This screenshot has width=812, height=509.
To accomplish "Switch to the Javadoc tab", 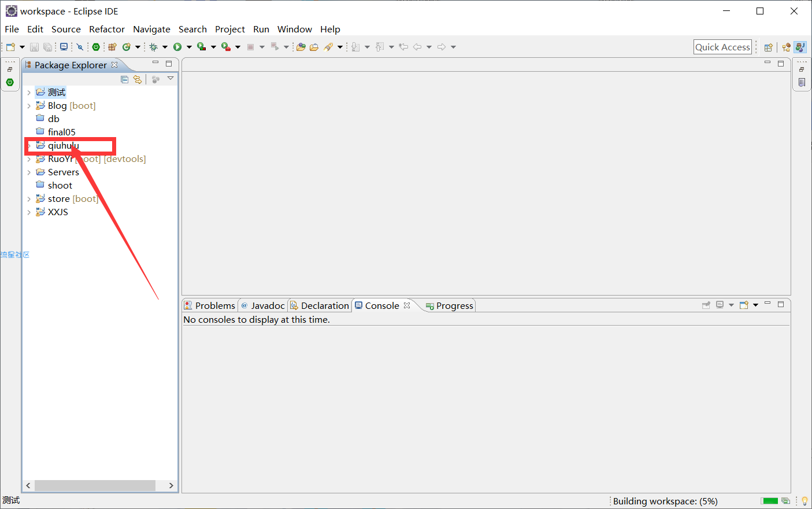I will [x=262, y=305].
